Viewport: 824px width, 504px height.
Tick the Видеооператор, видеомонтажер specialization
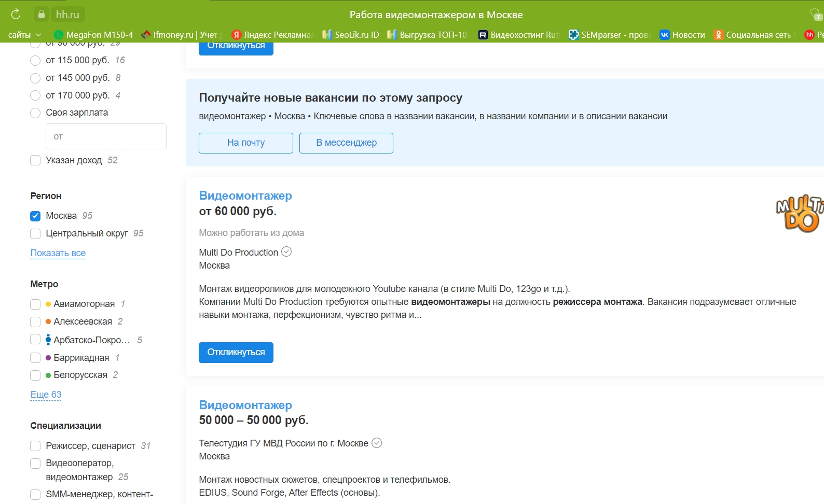[35, 464]
